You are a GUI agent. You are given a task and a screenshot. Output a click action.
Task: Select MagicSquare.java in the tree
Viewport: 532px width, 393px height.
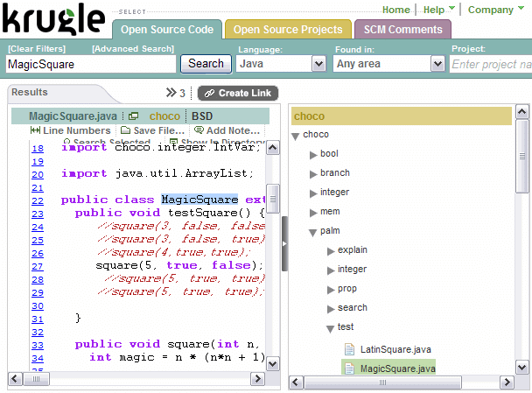(x=397, y=368)
